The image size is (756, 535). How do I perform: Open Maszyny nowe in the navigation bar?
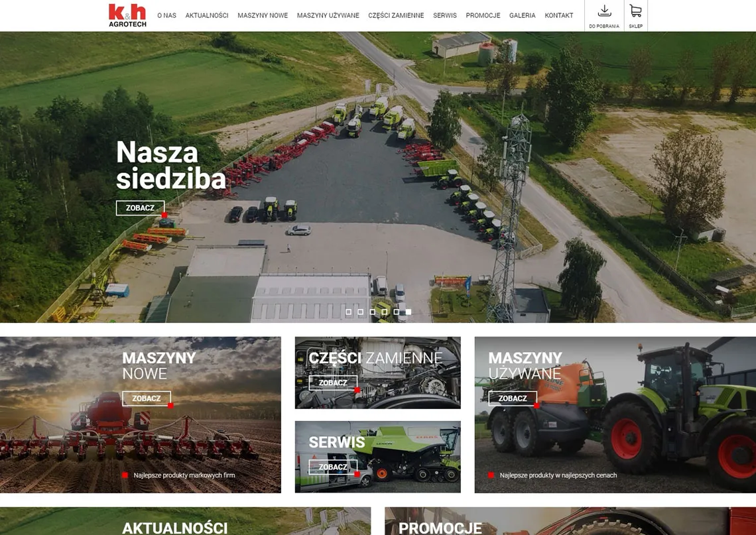[x=263, y=15]
